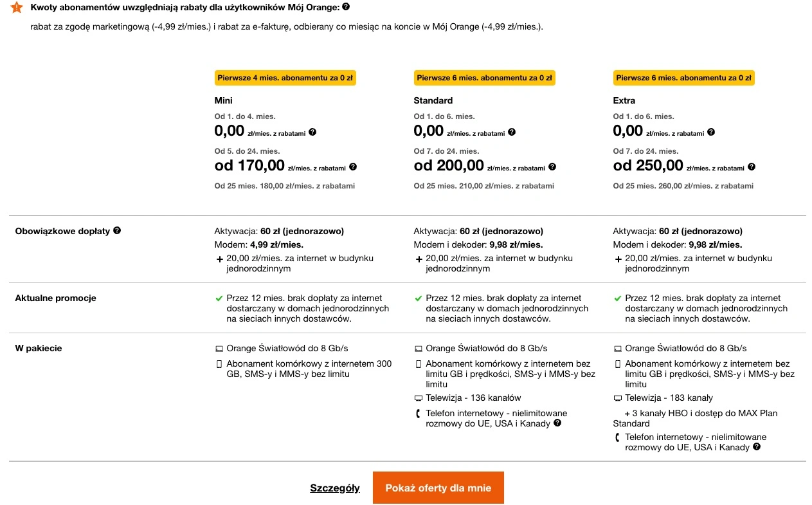Click help icon beside Standard 0,00 price
The width and height of the screenshot is (812, 505).
point(512,132)
